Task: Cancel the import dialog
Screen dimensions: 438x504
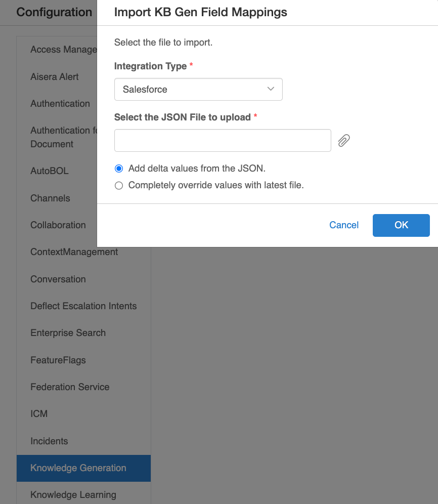Action: [x=344, y=225]
